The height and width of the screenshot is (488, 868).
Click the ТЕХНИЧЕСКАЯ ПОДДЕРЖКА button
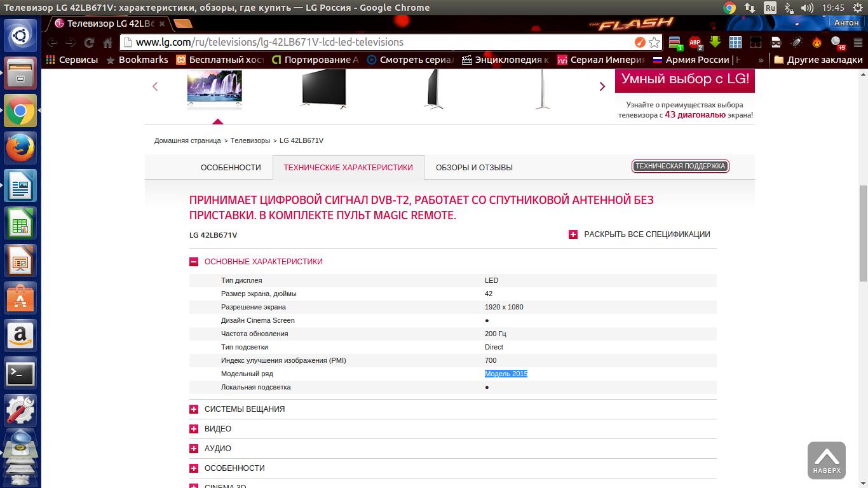pyautogui.click(x=680, y=166)
